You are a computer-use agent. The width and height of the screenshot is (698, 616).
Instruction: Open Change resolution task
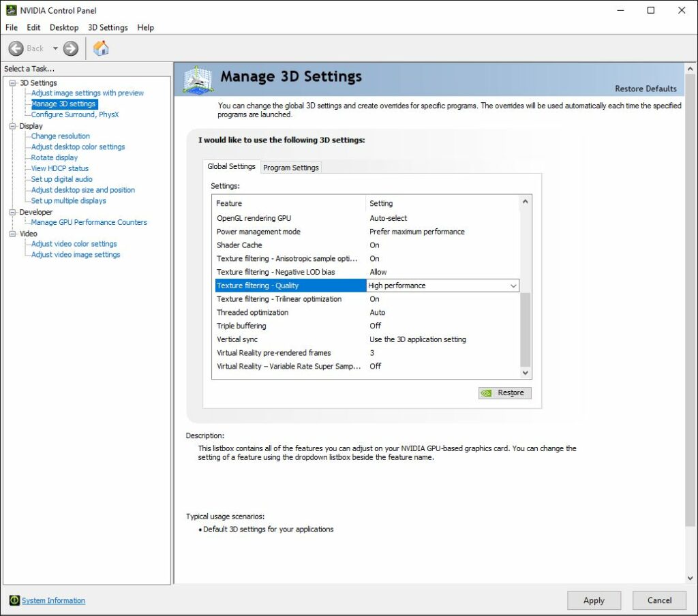pyautogui.click(x=60, y=136)
